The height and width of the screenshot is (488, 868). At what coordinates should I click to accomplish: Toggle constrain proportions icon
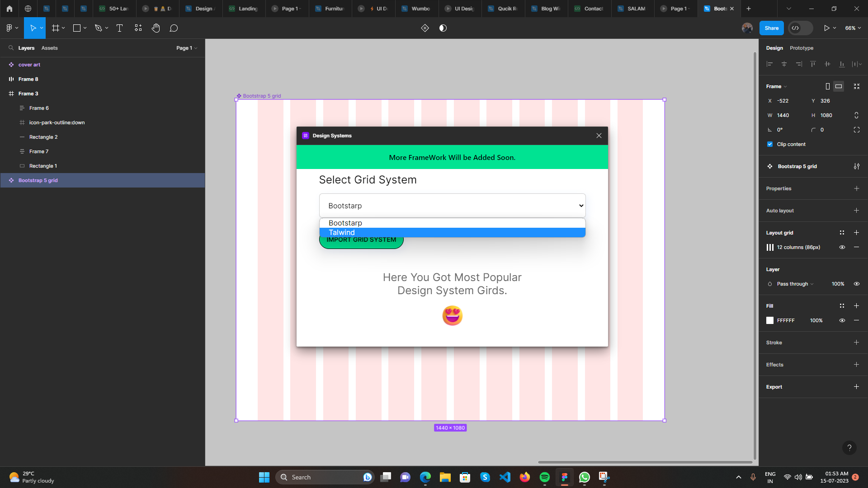(x=857, y=115)
